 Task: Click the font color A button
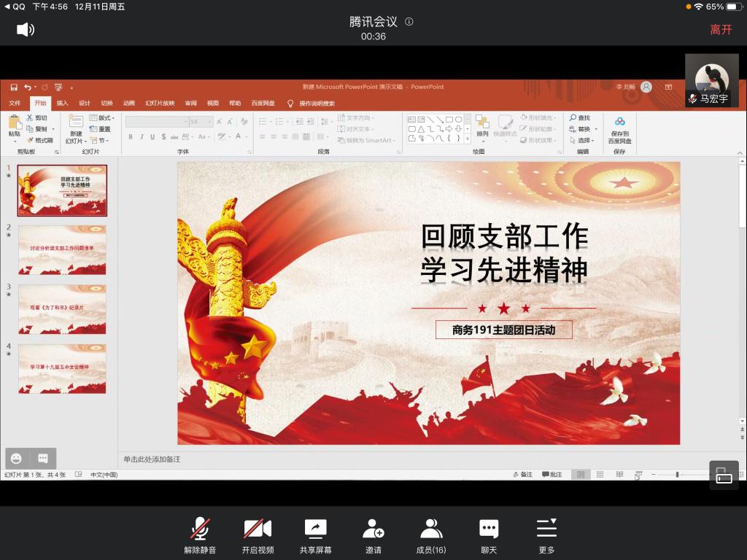(239, 136)
